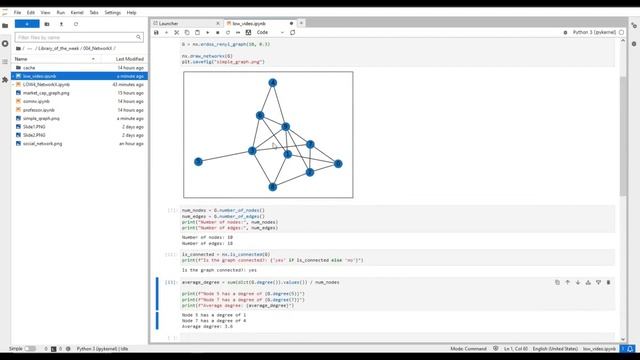Open the File Browser sidebar tab
The width and height of the screenshot is (640, 360).
5,26
